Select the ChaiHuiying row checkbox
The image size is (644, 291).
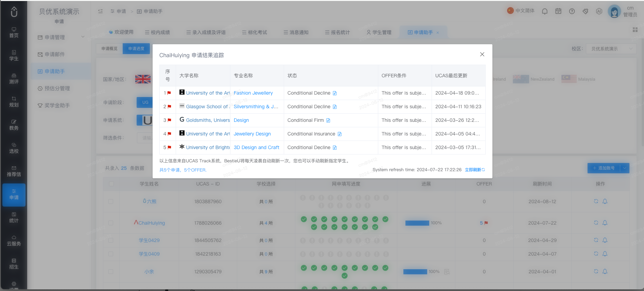pyautogui.click(x=111, y=223)
